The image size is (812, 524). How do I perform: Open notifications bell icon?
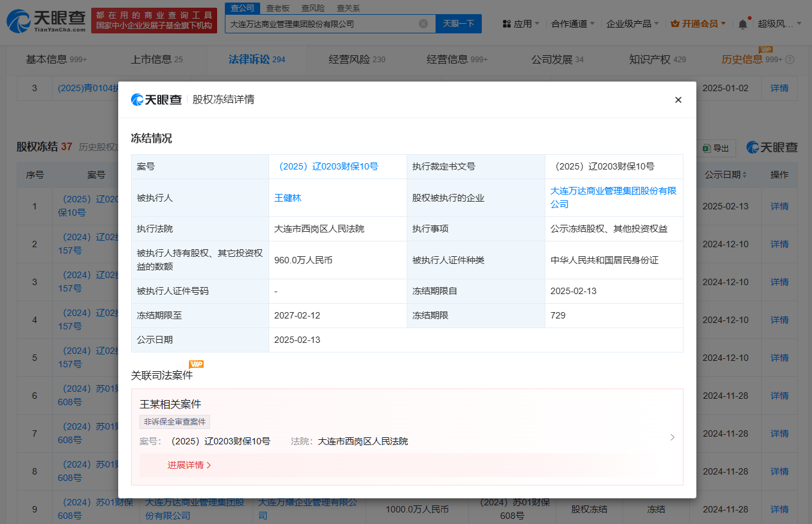pos(743,24)
